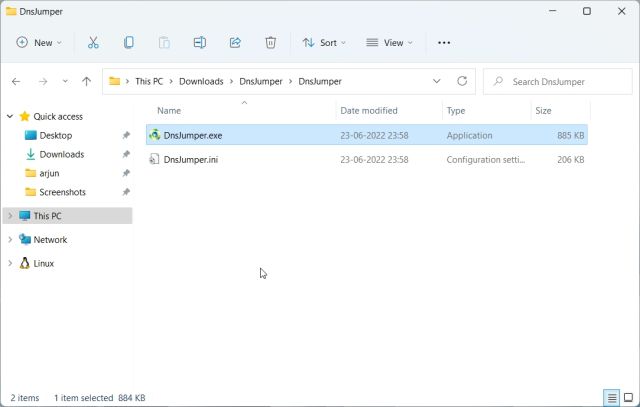Click chevron after Downloads in breadcrumb
640x407 pixels.
(231, 82)
